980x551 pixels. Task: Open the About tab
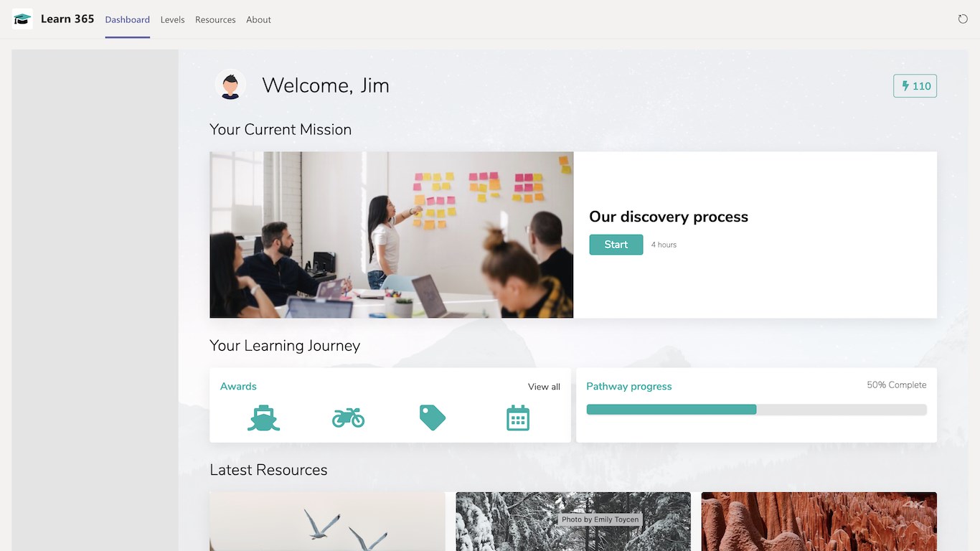(258, 19)
